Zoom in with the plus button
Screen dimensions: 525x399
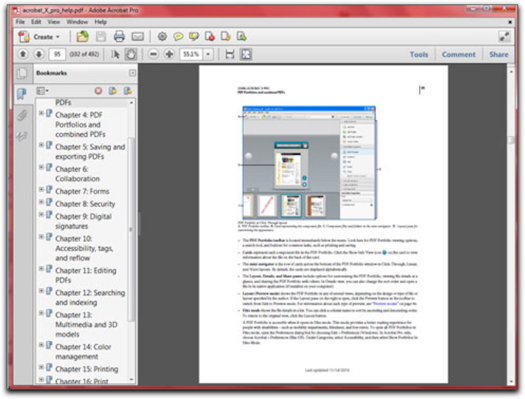point(169,54)
